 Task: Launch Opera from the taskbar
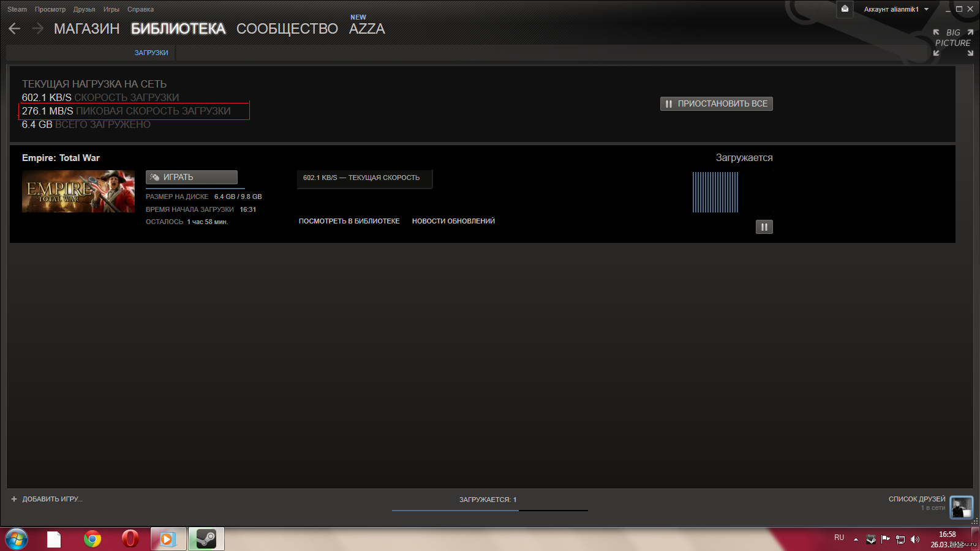click(130, 539)
